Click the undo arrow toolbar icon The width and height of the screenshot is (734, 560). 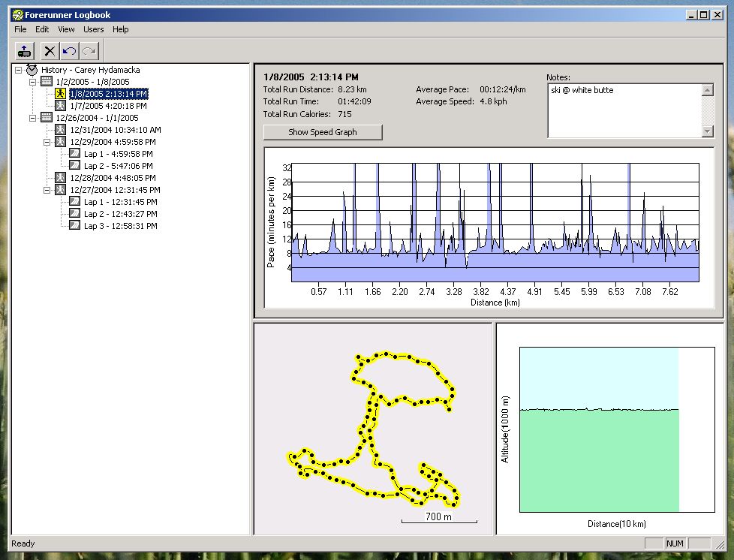69,50
